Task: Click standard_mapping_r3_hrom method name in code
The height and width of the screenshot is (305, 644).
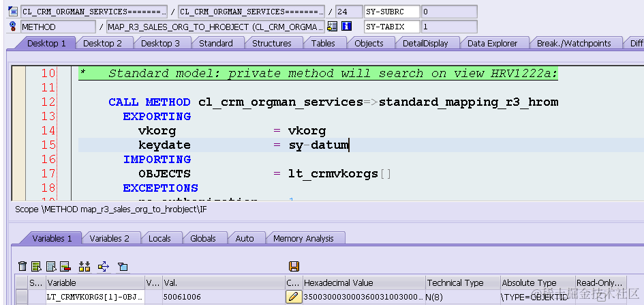Action: pos(468,102)
